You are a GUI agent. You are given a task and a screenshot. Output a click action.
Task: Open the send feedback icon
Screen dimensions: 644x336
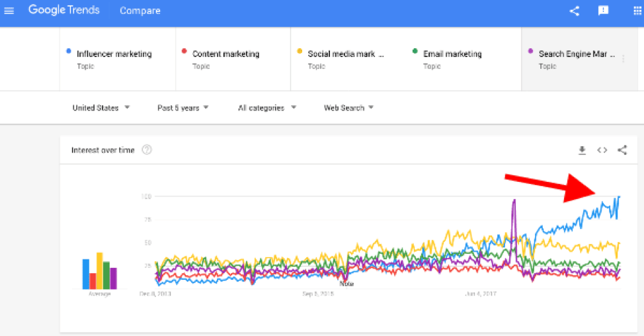coord(603,11)
